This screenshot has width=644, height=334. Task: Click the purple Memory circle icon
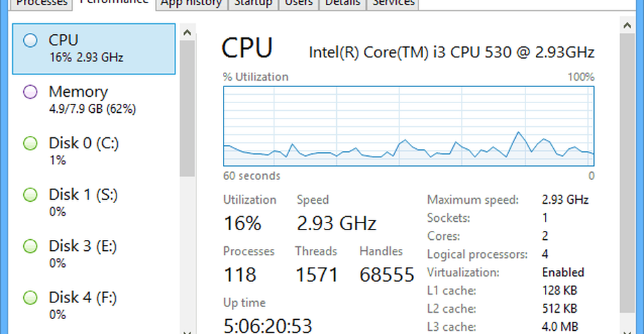(30, 92)
